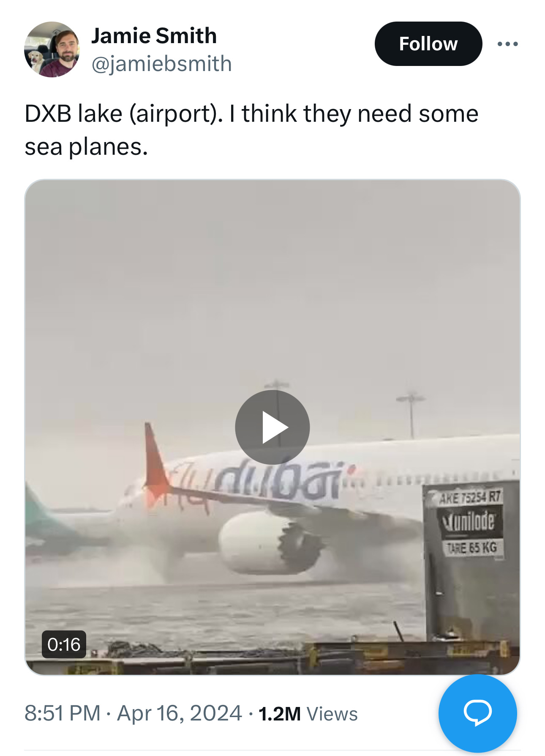The width and height of the screenshot is (545, 756).
Task: Tap the flooded tarmac water in the video
Action: click(224, 613)
